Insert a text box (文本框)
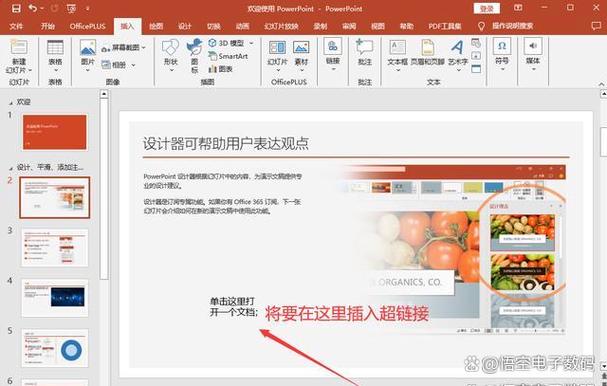607x386 pixels. click(398, 55)
